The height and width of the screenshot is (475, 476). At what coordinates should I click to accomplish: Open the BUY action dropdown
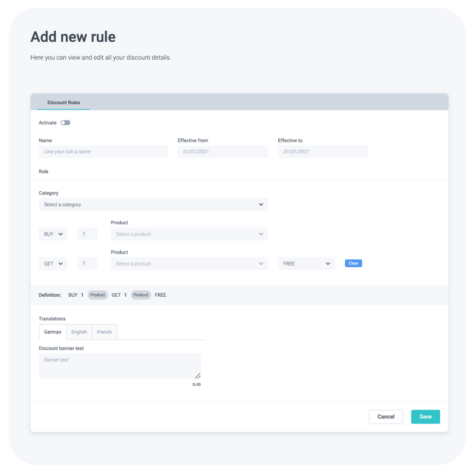click(x=53, y=234)
